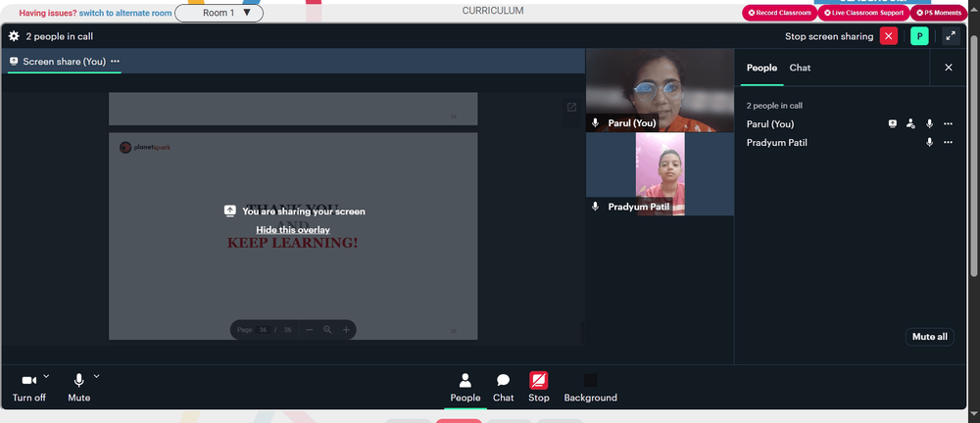Mute Pradyum Patil's microphone in people list

(929, 142)
